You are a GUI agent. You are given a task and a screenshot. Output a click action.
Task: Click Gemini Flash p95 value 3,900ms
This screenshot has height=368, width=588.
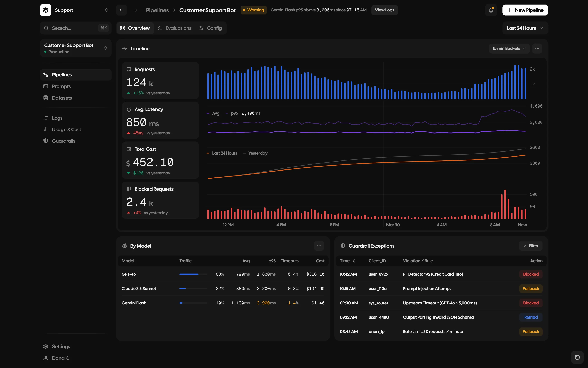[266, 303]
